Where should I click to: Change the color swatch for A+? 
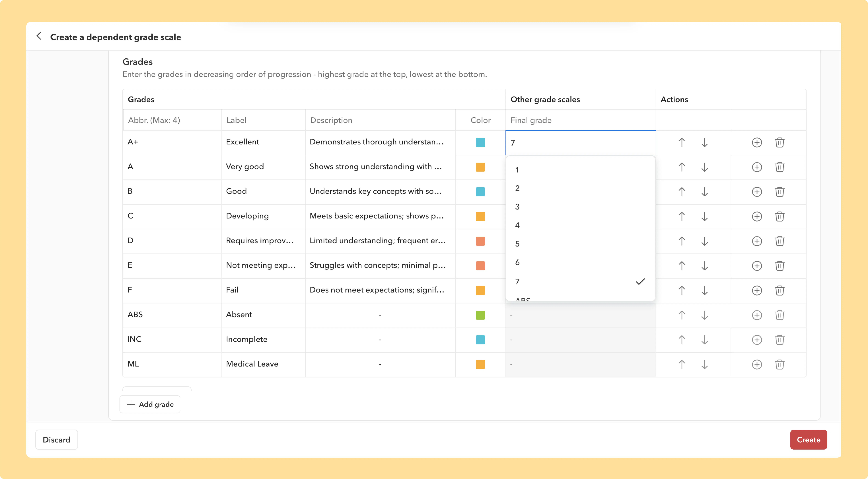click(x=480, y=143)
